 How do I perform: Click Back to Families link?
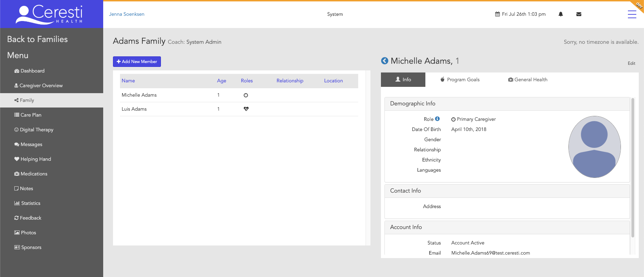point(37,39)
